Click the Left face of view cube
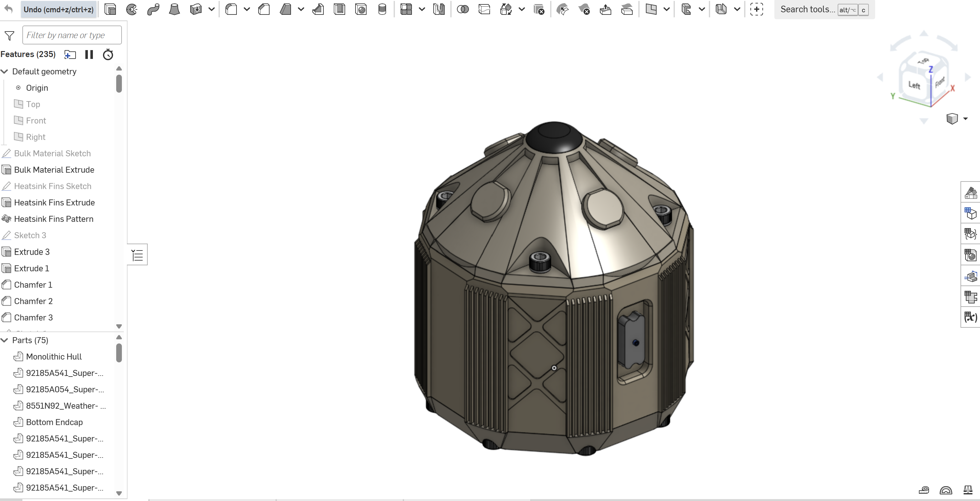The width and height of the screenshot is (980, 501). (x=914, y=85)
